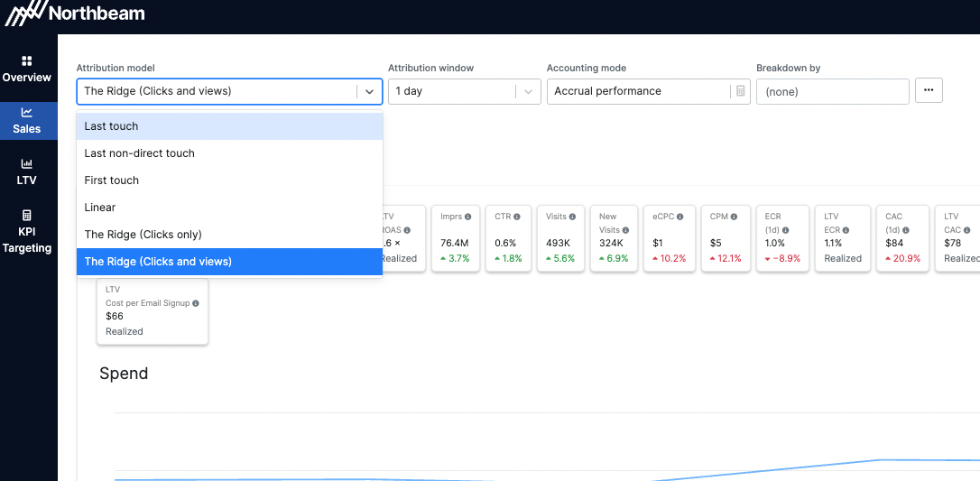This screenshot has width=980, height=481.
Task: Select the eCPC $1 metric card
Action: point(670,238)
